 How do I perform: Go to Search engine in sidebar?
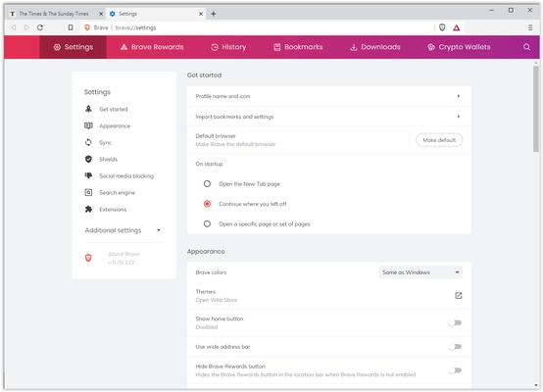117,192
